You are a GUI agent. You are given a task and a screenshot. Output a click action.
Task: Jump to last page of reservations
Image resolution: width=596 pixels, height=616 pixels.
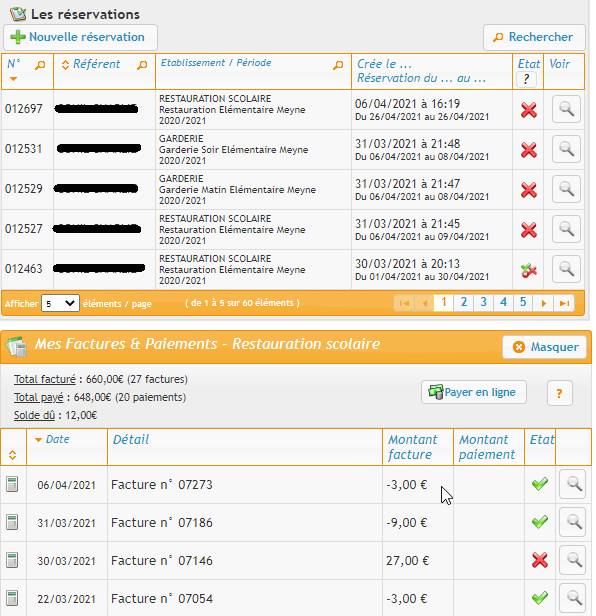point(564,303)
